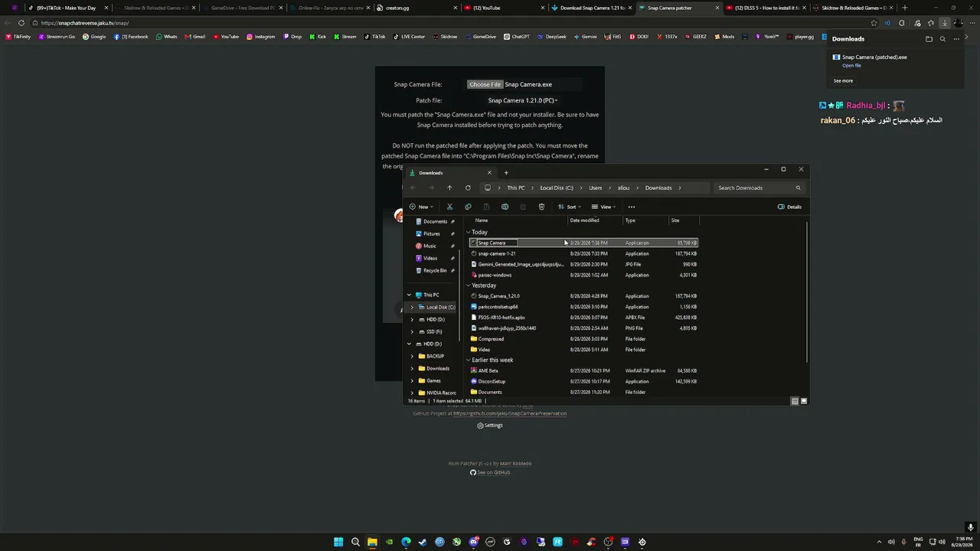Open the Sort dropdown in Explorer

point(569,207)
